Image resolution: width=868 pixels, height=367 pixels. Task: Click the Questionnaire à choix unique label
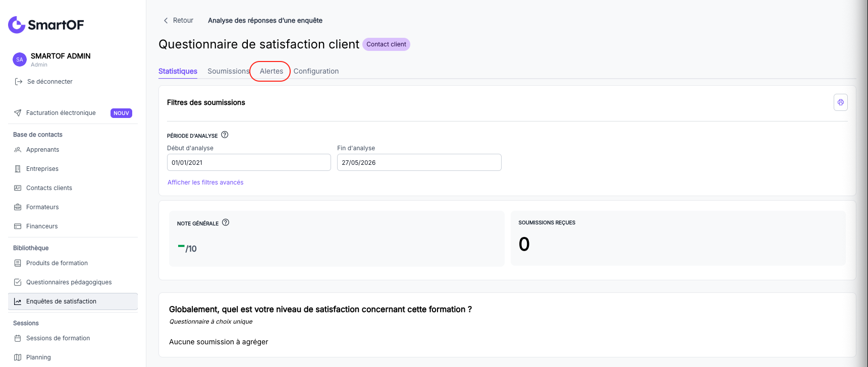211,322
